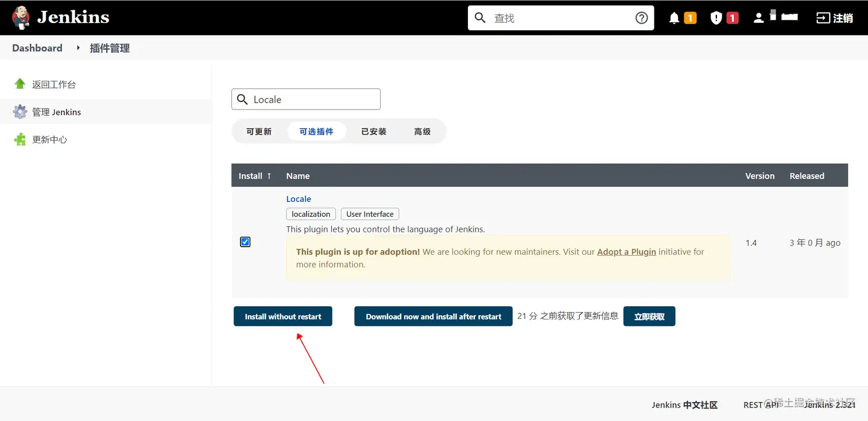This screenshot has width=868, height=421.
Task: Switch to 可更新 tab
Action: point(259,131)
